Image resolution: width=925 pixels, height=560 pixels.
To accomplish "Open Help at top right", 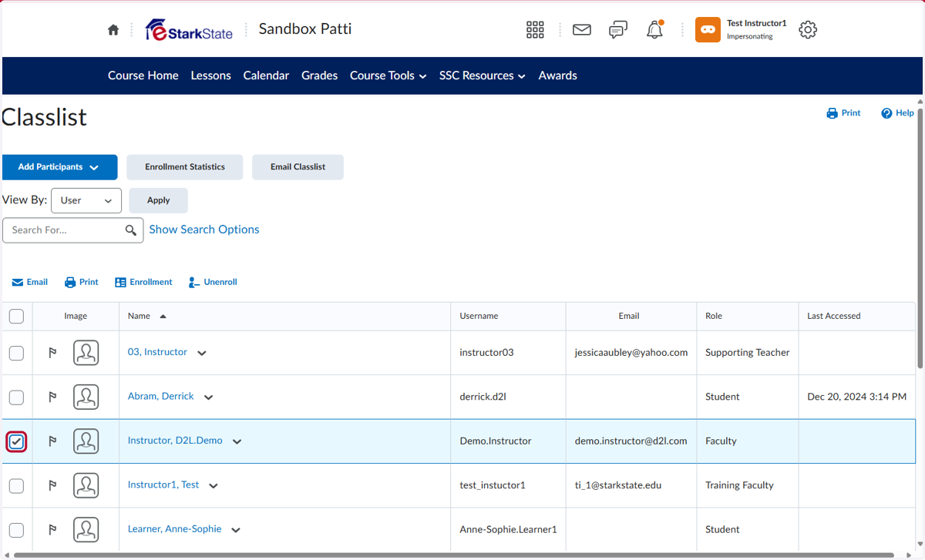I will pos(897,113).
